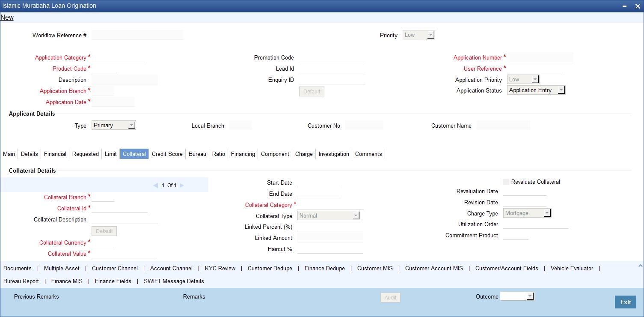The image size is (644, 317).
Task: Open the Finance Dedupe link
Action: [325, 268]
